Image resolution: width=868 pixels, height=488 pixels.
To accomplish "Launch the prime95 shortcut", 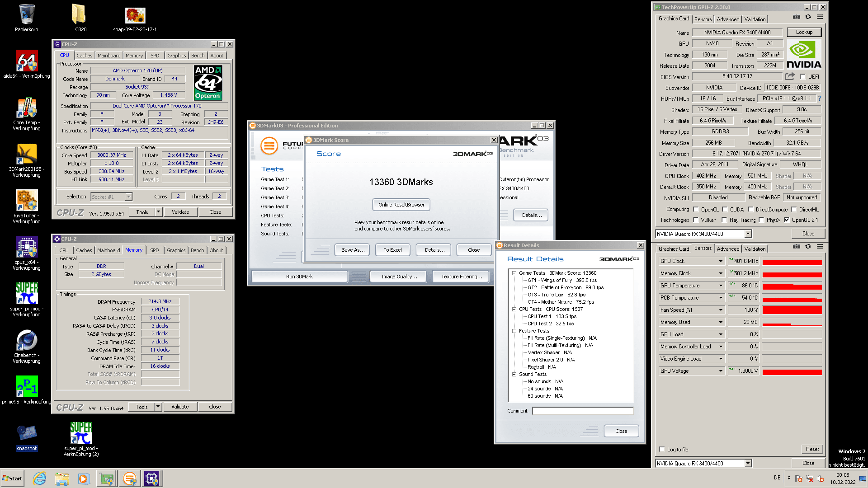I will [27, 389].
